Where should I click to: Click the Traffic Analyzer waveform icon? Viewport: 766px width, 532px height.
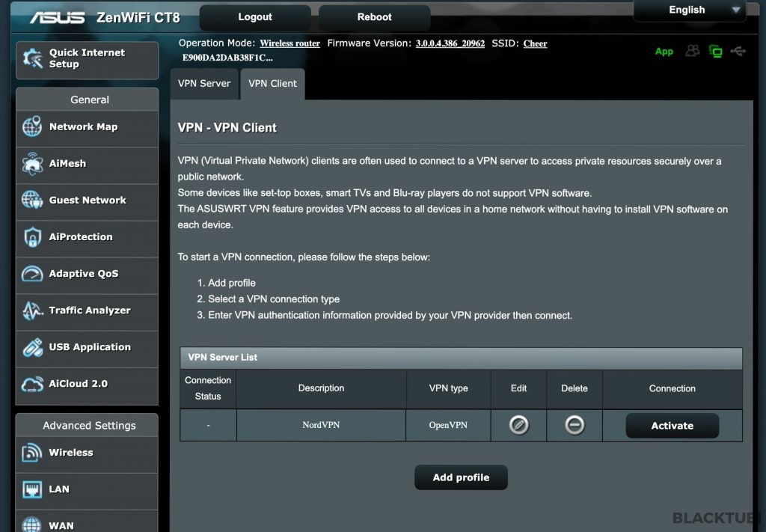pos(32,311)
